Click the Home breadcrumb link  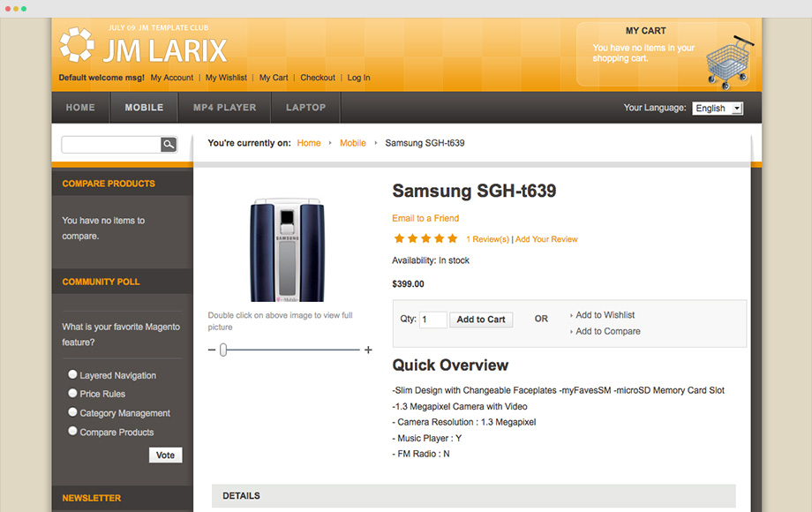coord(309,143)
